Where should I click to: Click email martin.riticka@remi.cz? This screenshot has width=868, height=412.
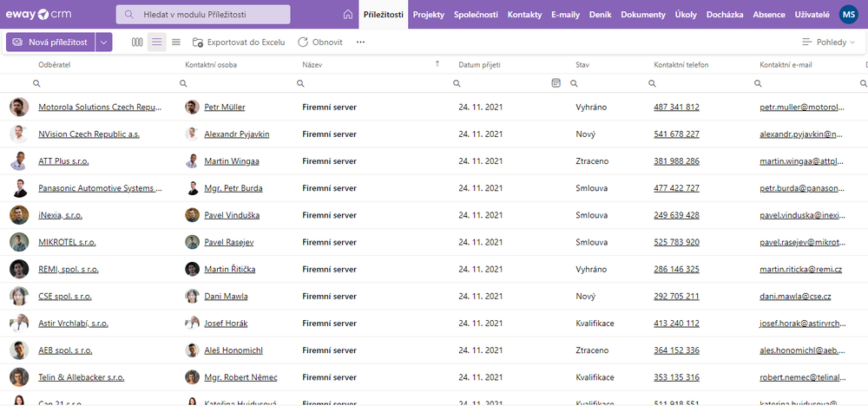point(801,270)
